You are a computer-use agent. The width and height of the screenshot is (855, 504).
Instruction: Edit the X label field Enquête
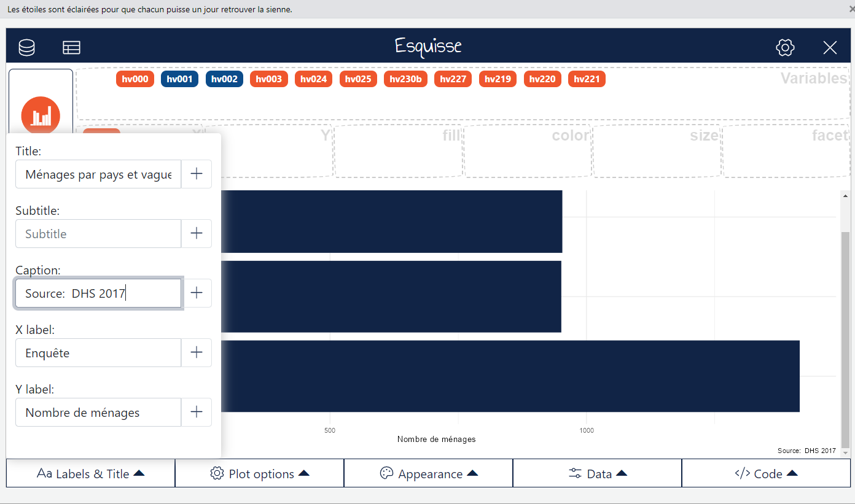pyautogui.click(x=98, y=353)
